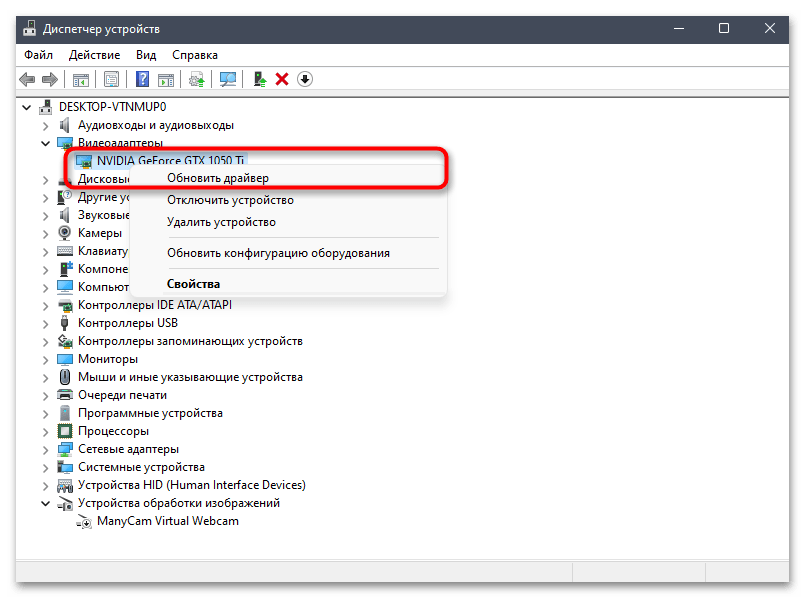Choose Отключить устройство from context menu
This screenshot has height=598, width=805.
[288, 200]
